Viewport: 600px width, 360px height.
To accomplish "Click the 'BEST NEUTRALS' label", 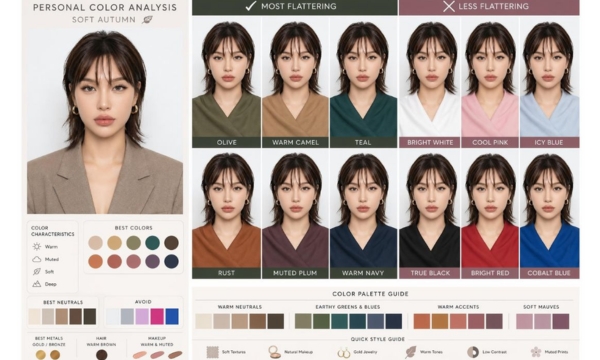I will 63,302.
